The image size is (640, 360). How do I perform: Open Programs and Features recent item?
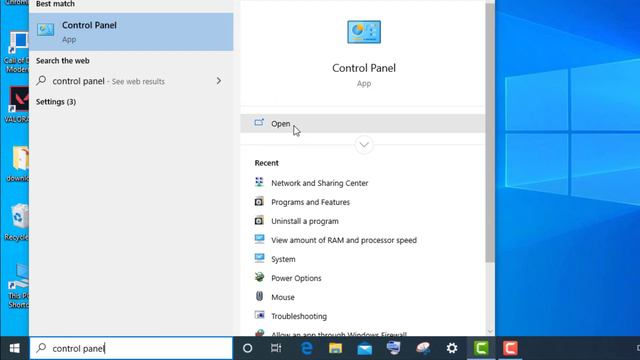pos(310,202)
